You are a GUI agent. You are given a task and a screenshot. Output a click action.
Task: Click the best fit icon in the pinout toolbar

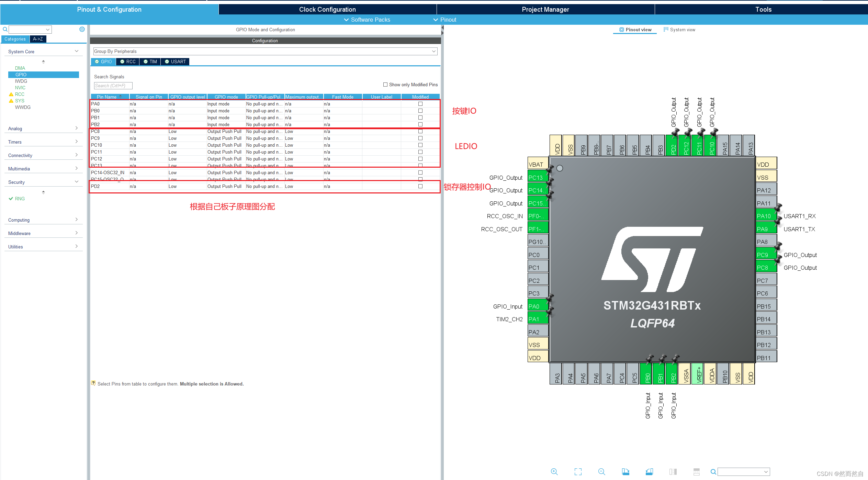(578, 471)
